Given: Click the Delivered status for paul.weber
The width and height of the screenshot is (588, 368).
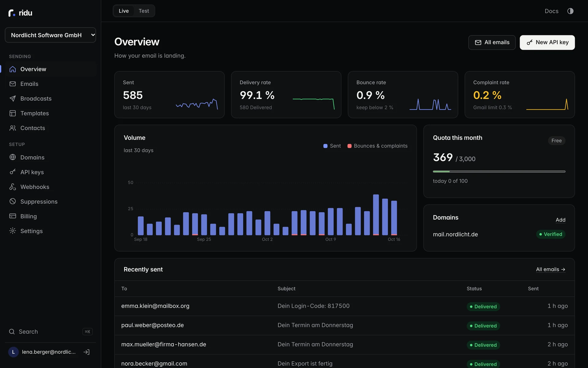Looking at the screenshot, I should tap(483, 326).
